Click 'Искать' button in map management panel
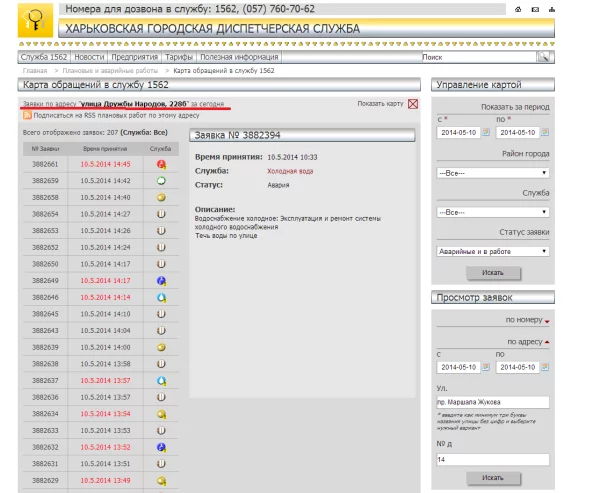This screenshot has width=600, height=493. click(x=492, y=273)
